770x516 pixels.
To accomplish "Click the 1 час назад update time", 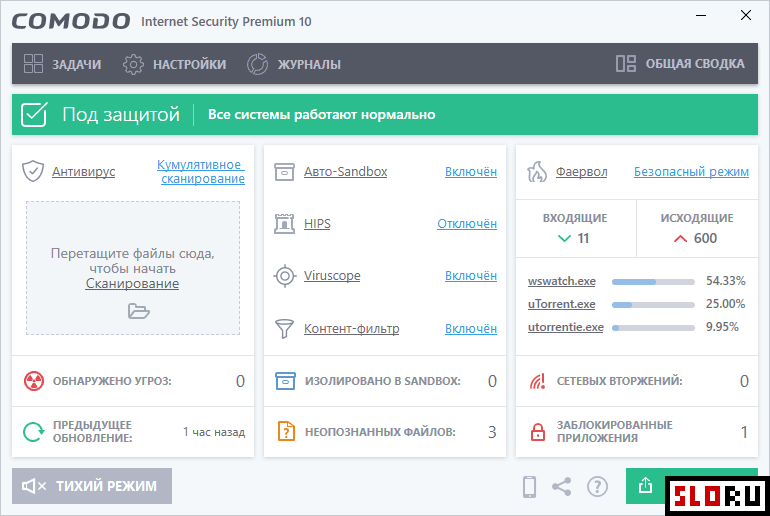I will point(214,432).
